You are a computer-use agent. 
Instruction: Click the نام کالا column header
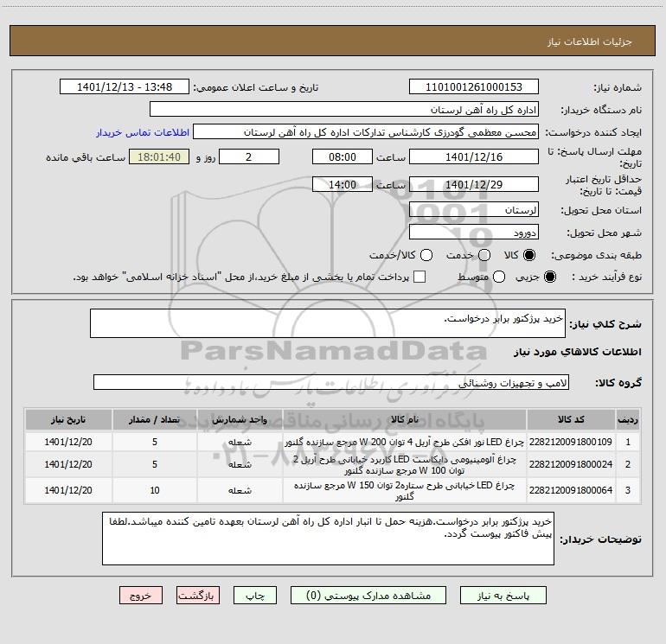[x=405, y=420]
